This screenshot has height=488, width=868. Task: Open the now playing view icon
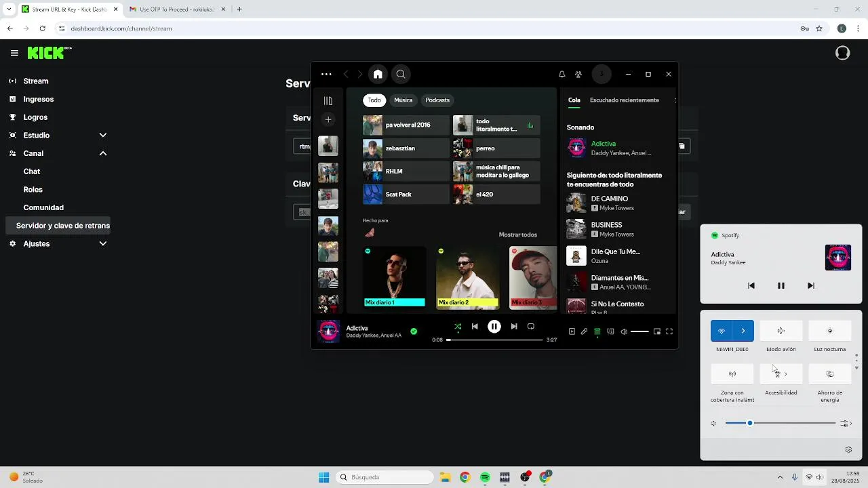coord(572,331)
